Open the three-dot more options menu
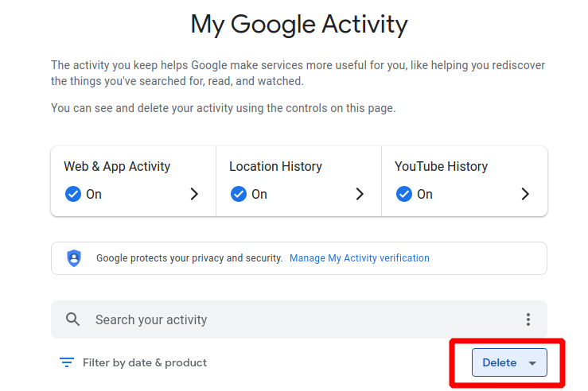The image size is (588, 391). pos(528,319)
